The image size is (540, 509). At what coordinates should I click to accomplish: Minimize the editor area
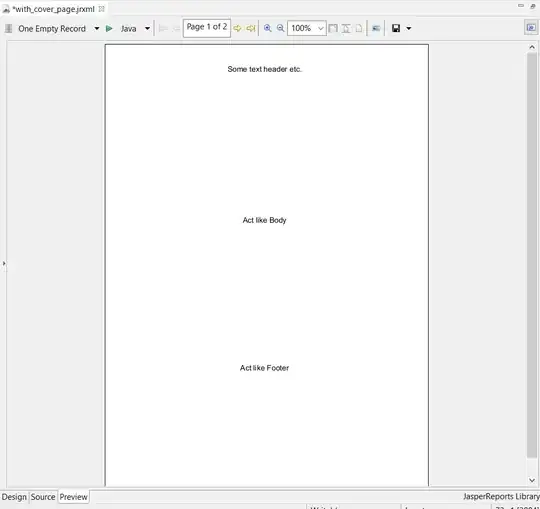coord(521,6)
